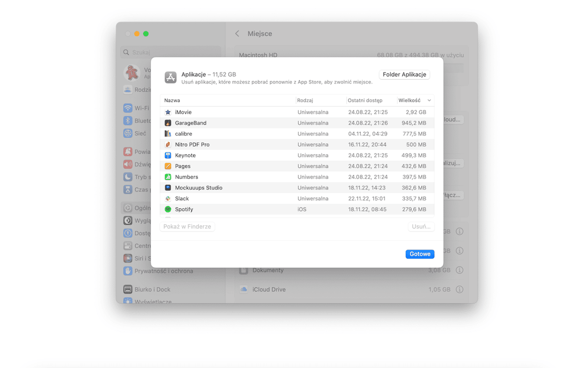
Task: Click the "Macintosh HD" label in Miejsce
Action: coord(258,55)
